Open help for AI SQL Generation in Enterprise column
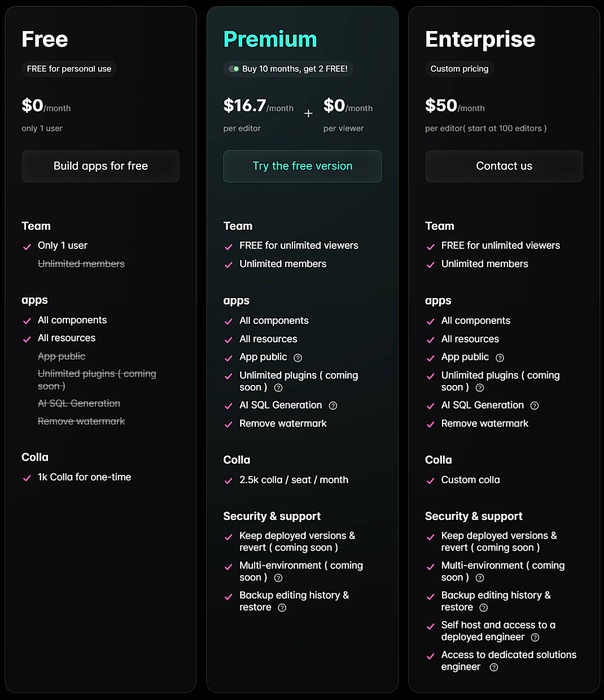This screenshot has width=604, height=700. click(x=534, y=405)
